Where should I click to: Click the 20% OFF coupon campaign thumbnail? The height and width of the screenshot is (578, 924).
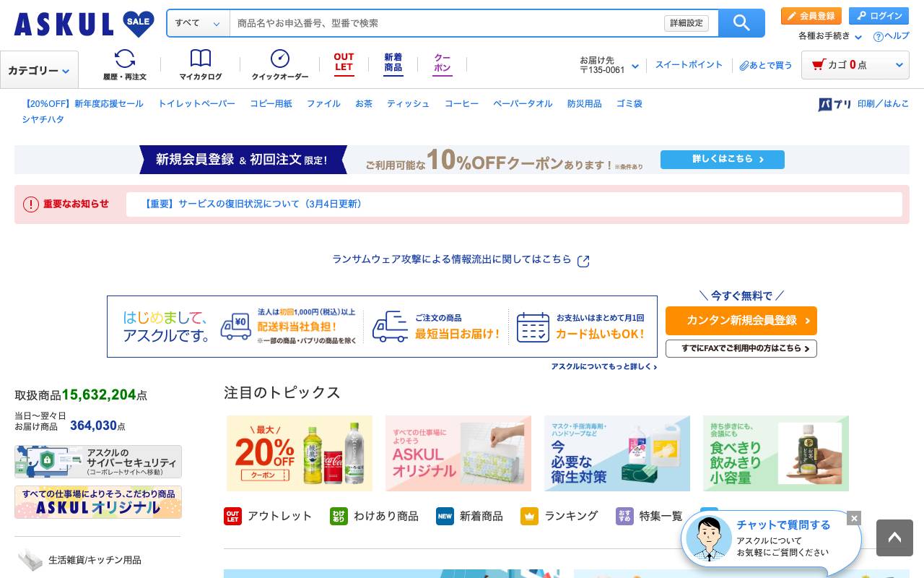pyautogui.click(x=299, y=453)
